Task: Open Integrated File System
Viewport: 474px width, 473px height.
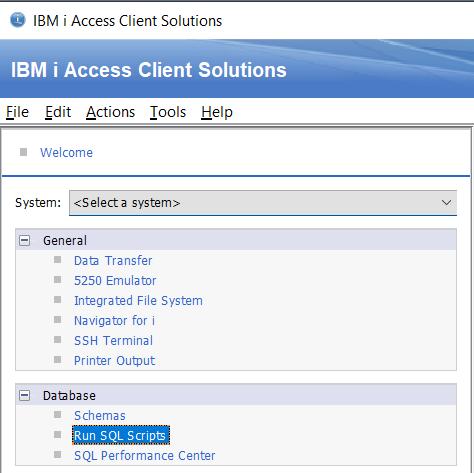Action: (138, 301)
